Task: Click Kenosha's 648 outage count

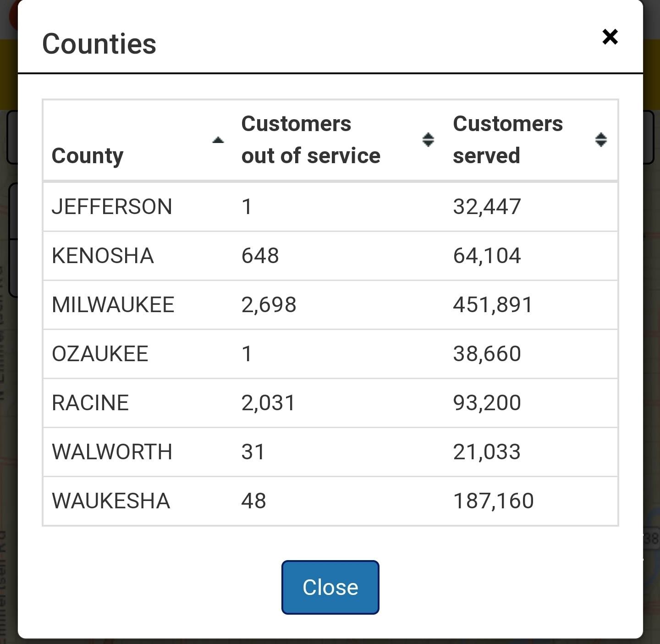Action: pos(260,256)
